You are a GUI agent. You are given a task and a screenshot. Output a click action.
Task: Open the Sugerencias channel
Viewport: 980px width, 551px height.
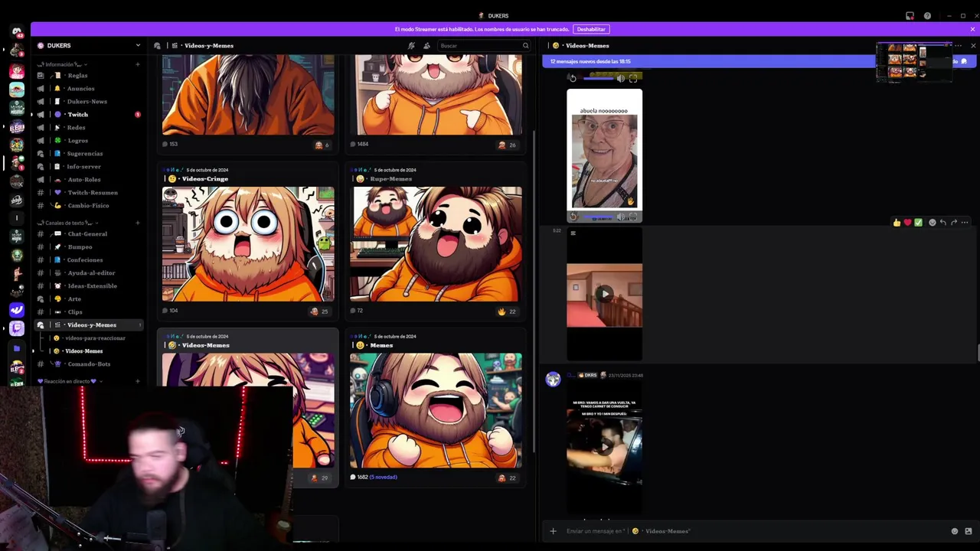(x=89, y=153)
